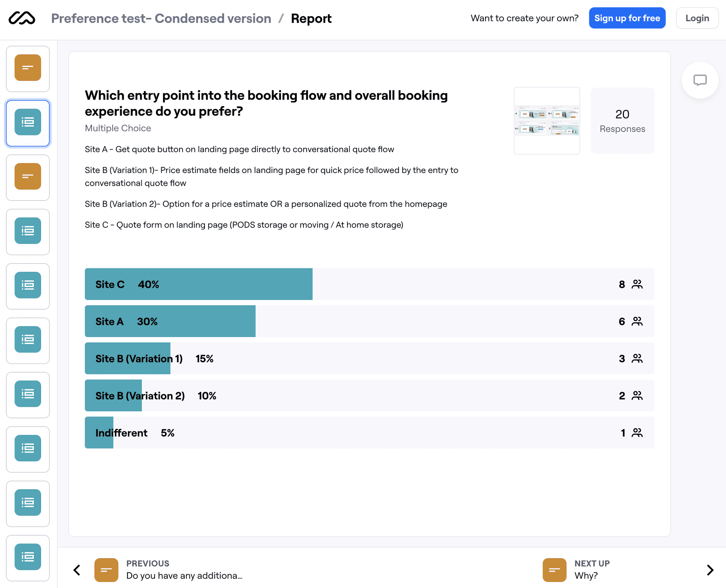Go to next question using right chevron
This screenshot has width=726, height=588.
tap(710, 570)
